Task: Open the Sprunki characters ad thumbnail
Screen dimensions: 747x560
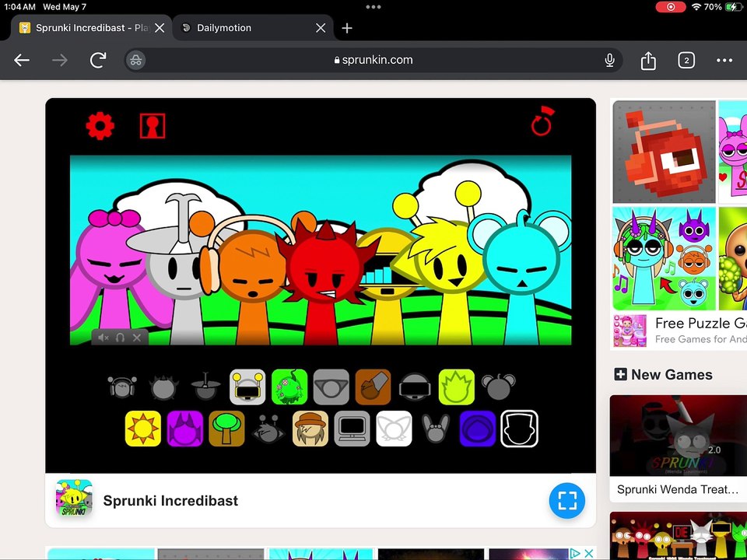Action: pyautogui.click(x=664, y=258)
